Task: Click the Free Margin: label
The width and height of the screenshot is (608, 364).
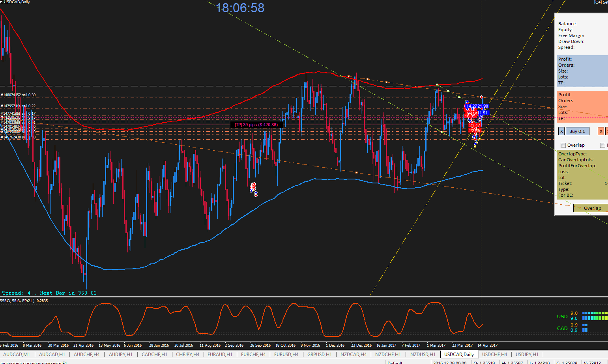Action: [572, 35]
